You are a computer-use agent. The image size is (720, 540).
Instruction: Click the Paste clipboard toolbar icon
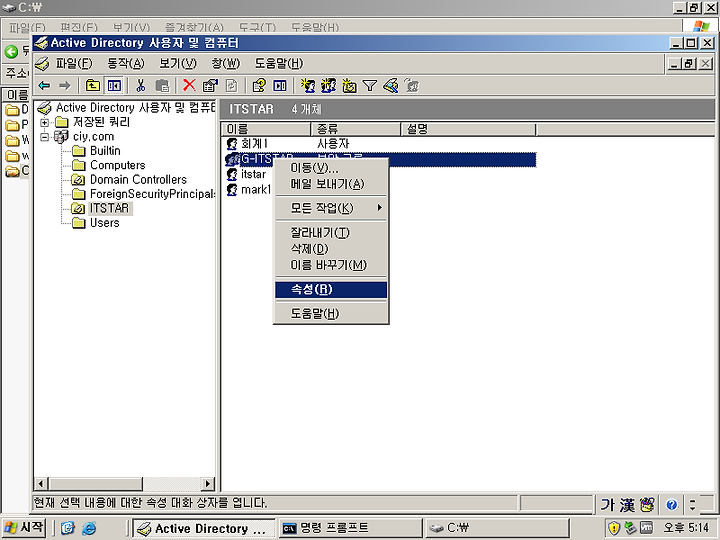click(x=162, y=86)
